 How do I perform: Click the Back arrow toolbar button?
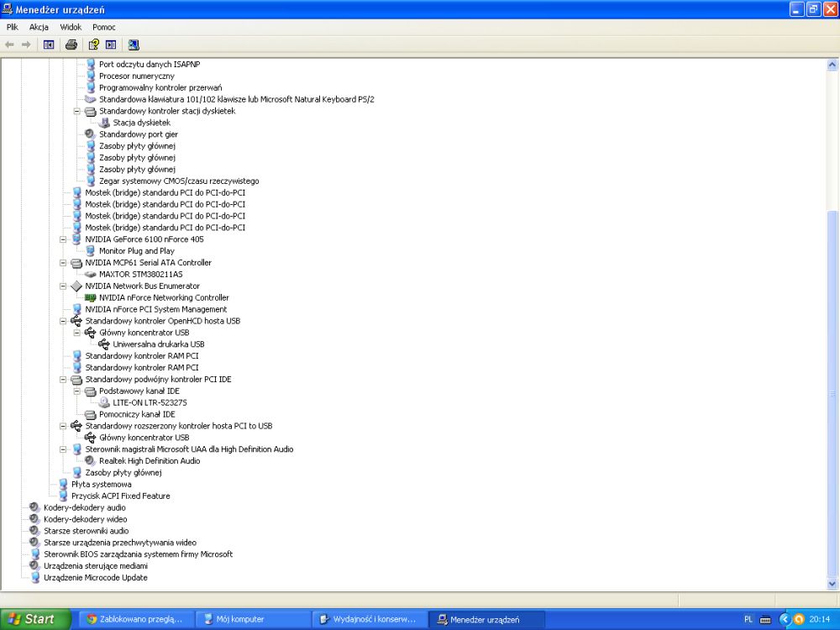click(x=9, y=45)
